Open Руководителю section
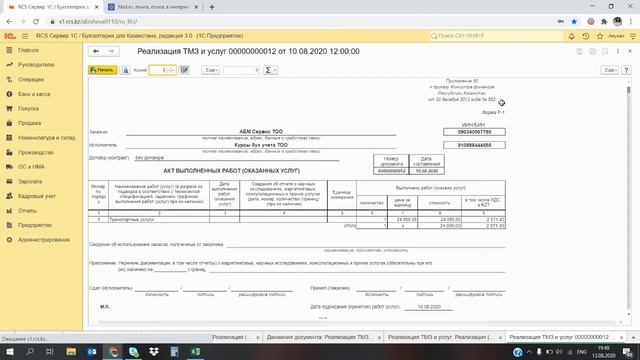Image resolution: width=640 pixels, height=360 pixels. (x=36, y=64)
